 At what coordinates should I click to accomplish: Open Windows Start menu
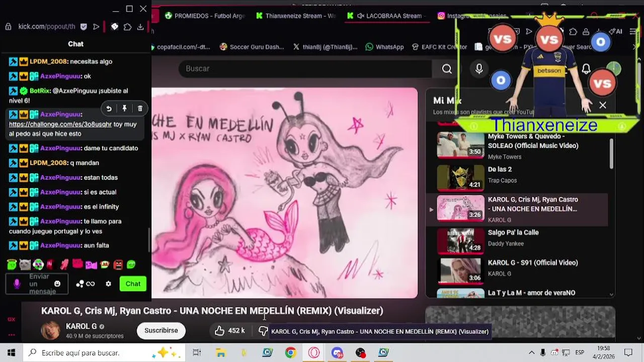click(11, 353)
